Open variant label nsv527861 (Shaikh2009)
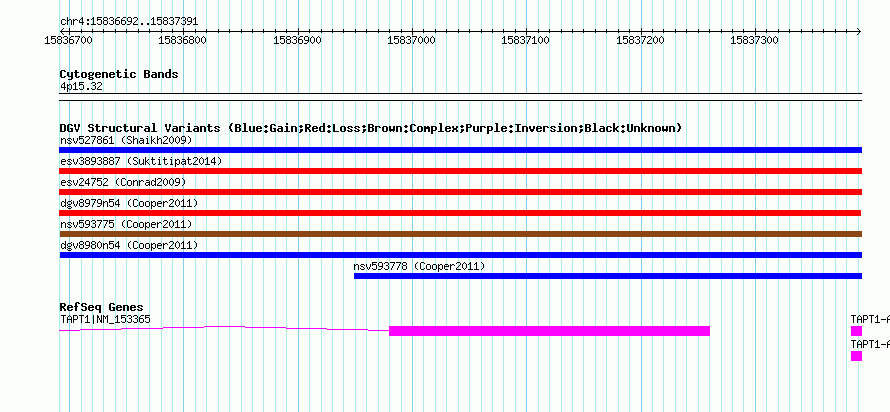This screenshot has width=890, height=412. click(126, 140)
